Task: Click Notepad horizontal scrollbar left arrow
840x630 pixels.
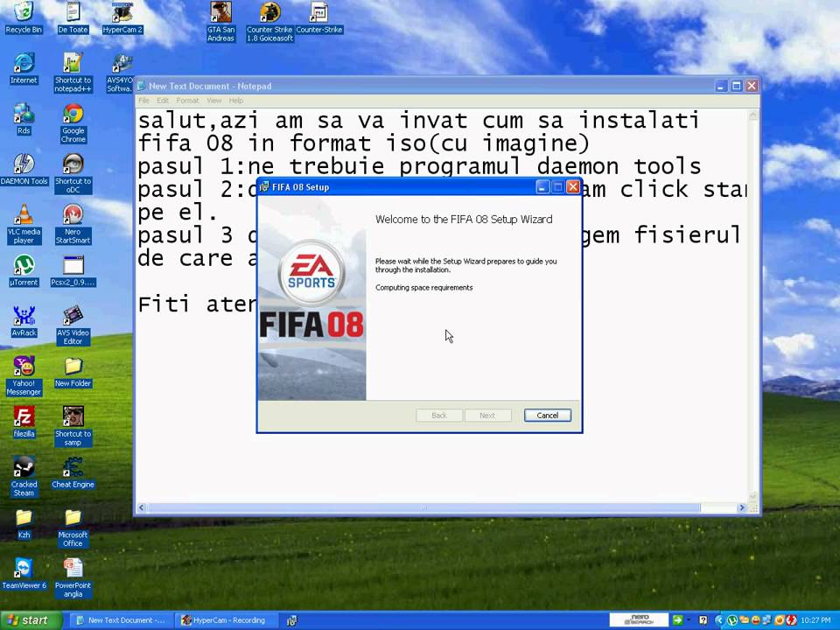Action: (x=142, y=507)
